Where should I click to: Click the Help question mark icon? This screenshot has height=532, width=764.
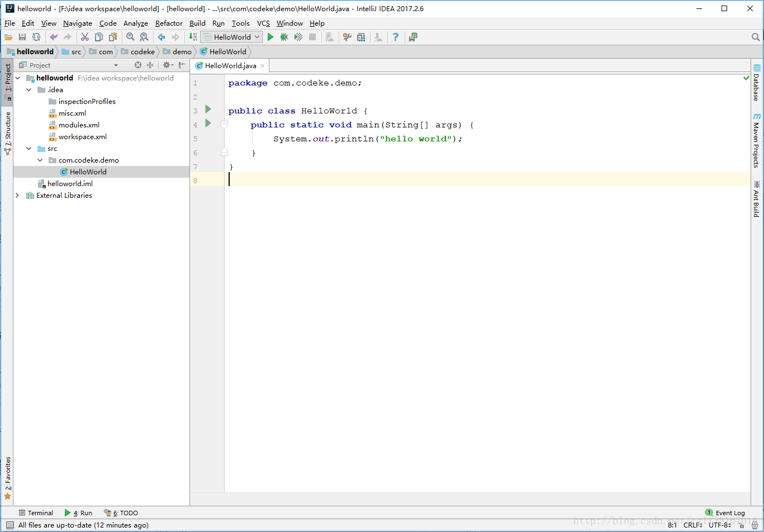[396, 37]
